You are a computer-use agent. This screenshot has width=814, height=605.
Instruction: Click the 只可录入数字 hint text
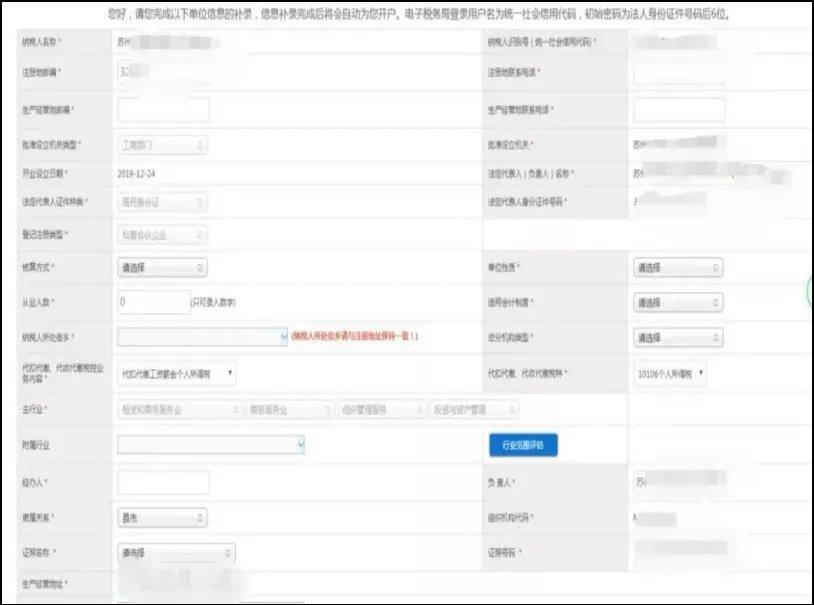(213, 302)
